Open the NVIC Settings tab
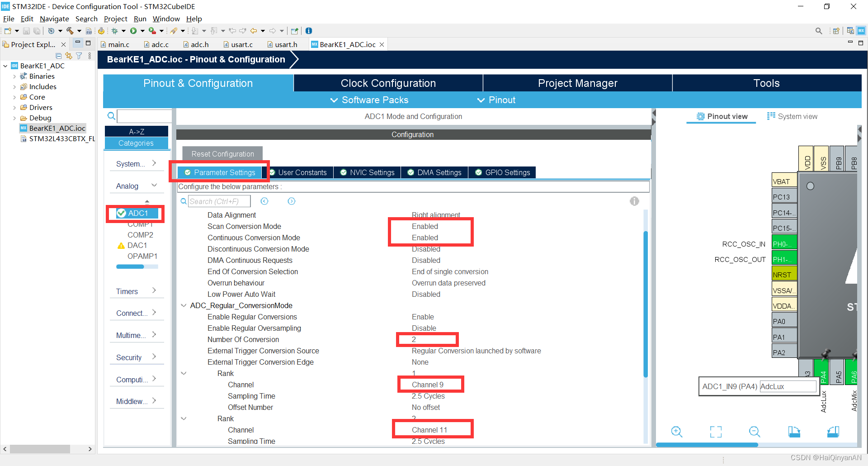868x466 pixels. pos(367,172)
